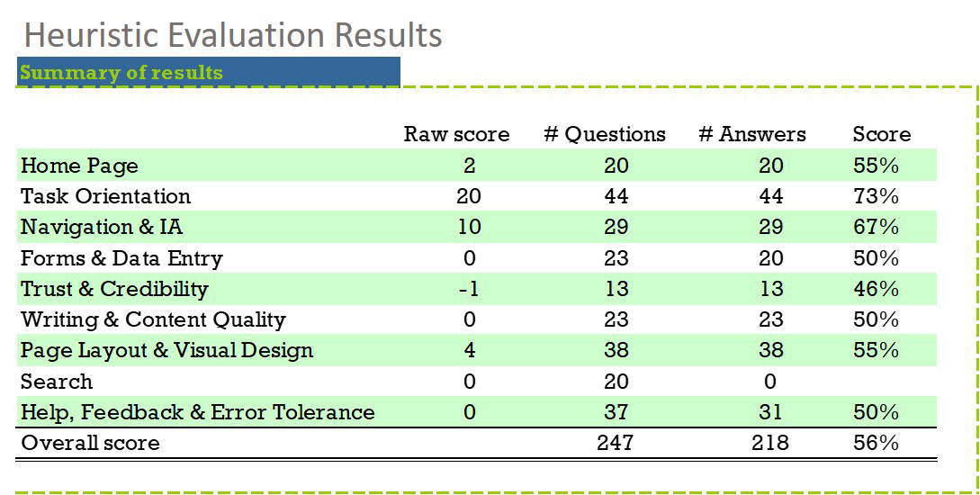Click the 'Task Orientation' row label
This screenshot has width=980, height=495.
[105, 196]
